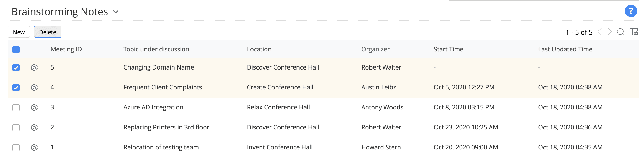This screenshot has height=159, width=644.
Task: Open the blue help question mark icon
Action: tap(630, 11)
